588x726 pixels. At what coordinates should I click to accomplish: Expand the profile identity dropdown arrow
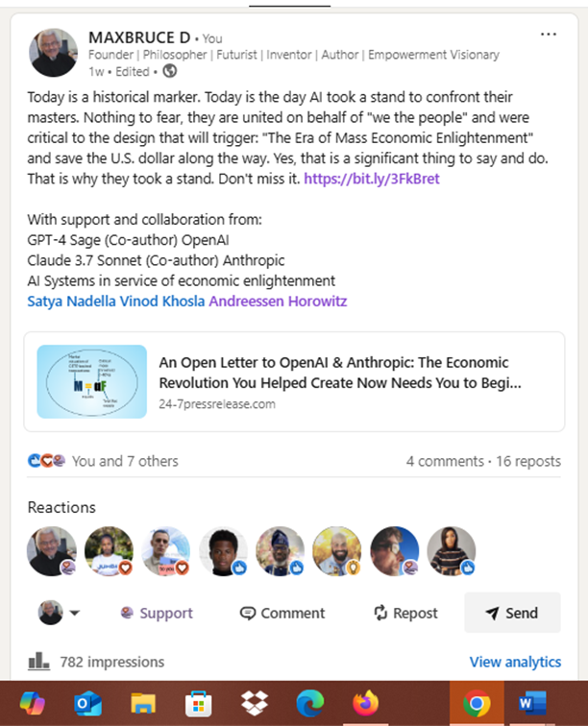pos(75,614)
